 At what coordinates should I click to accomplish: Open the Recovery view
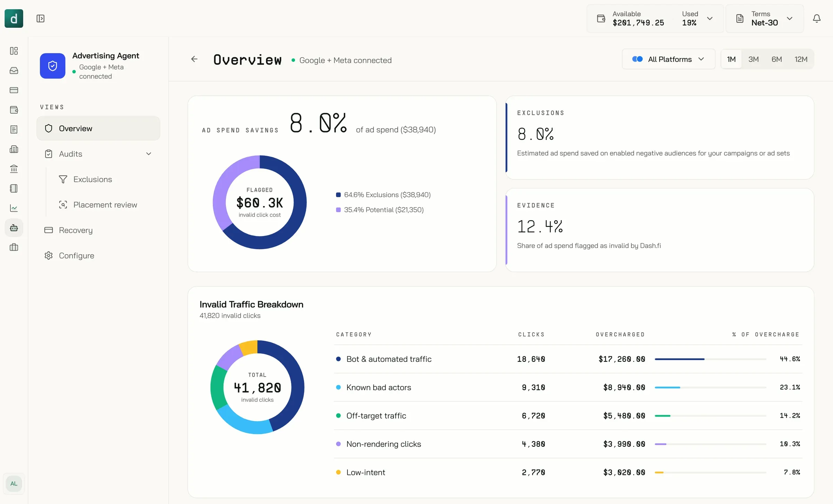[x=98, y=230]
